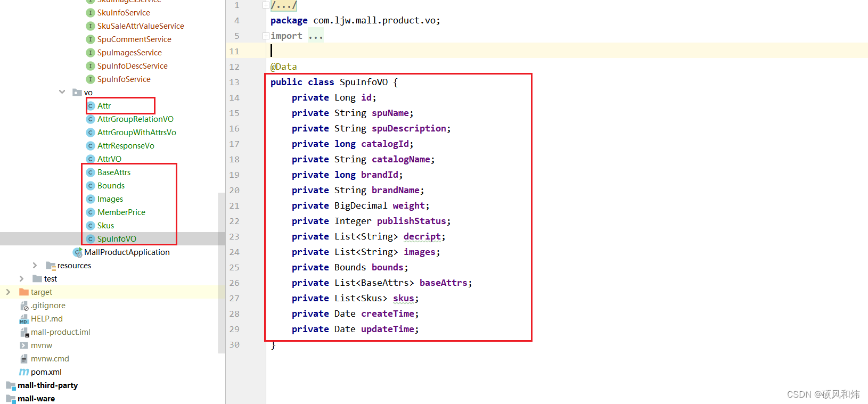Click the publishStatus field name
Viewport: 868px width, 404px height.
point(412,221)
